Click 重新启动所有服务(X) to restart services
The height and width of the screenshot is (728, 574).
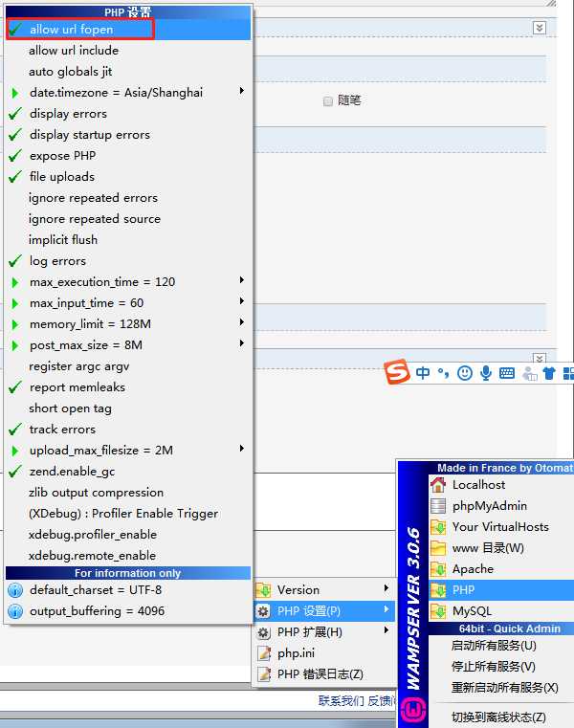pyautogui.click(x=505, y=687)
